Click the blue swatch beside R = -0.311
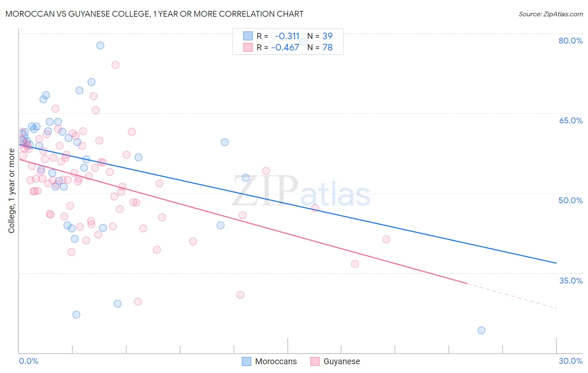This screenshot has height=373, width=588. [248, 36]
